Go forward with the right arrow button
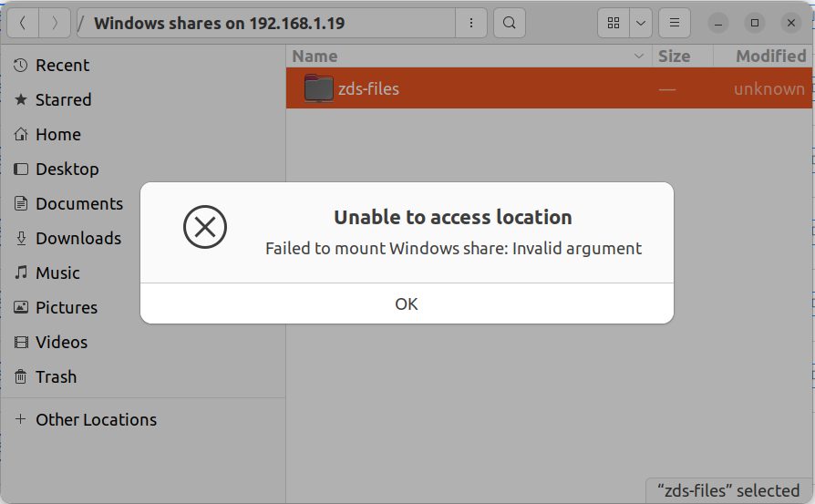The height and width of the screenshot is (504, 815). [55, 24]
